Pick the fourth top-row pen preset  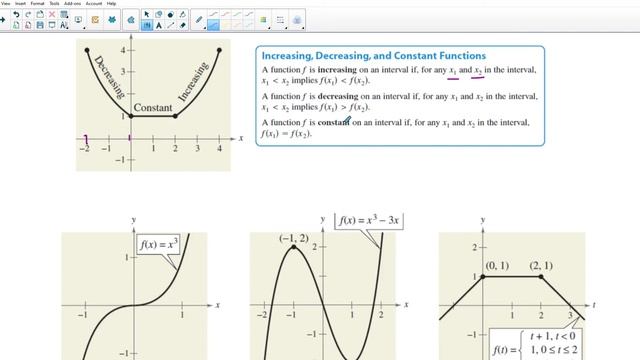(249, 14)
